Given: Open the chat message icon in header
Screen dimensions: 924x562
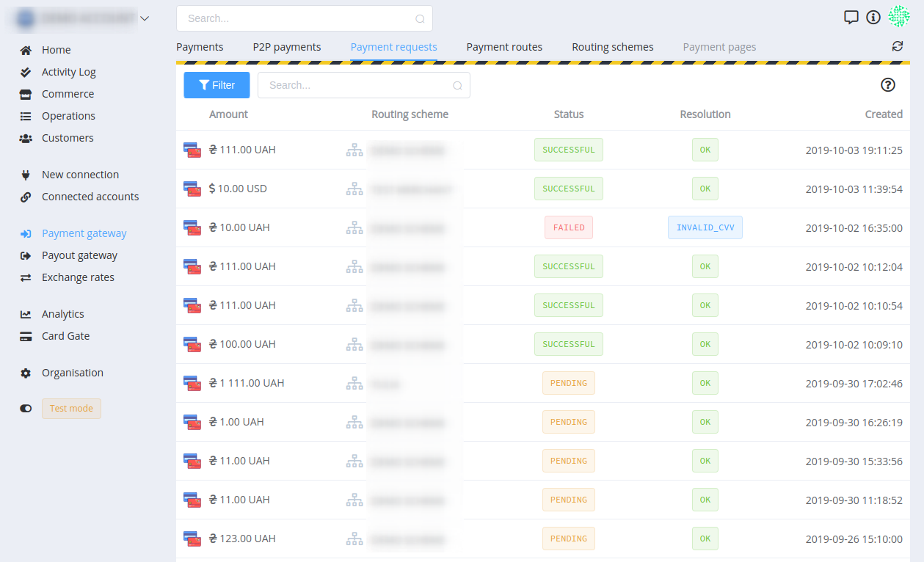Looking at the screenshot, I should click(x=851, y=17).
